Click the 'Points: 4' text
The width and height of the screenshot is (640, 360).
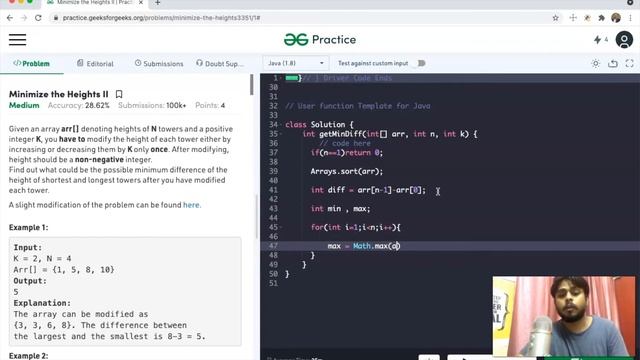tap(210, 105)
